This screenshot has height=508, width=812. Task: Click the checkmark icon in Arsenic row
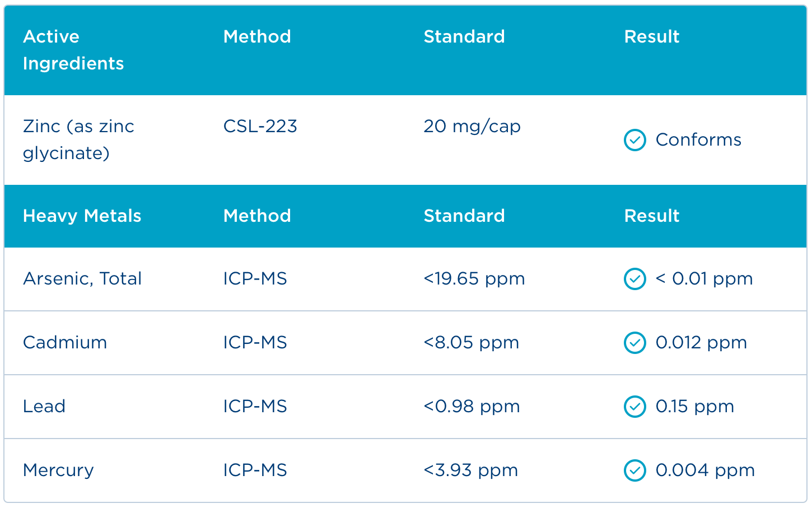(634, 279)
